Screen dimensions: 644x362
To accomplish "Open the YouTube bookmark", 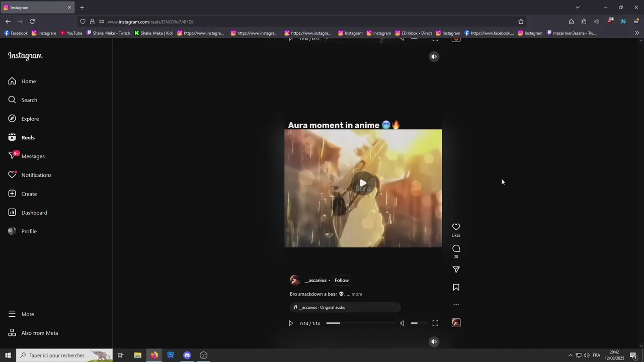I will (71, 33).
